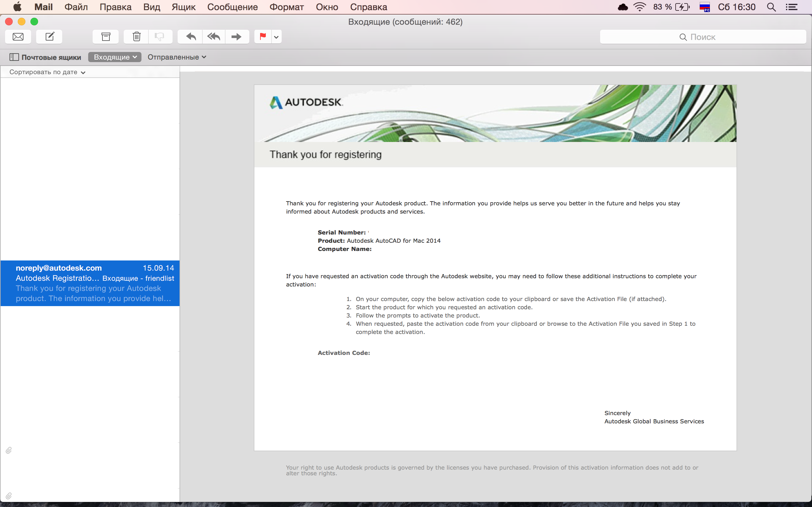
Task: Click the Get Mail envelope icon
Action: [x=18, y=36]
